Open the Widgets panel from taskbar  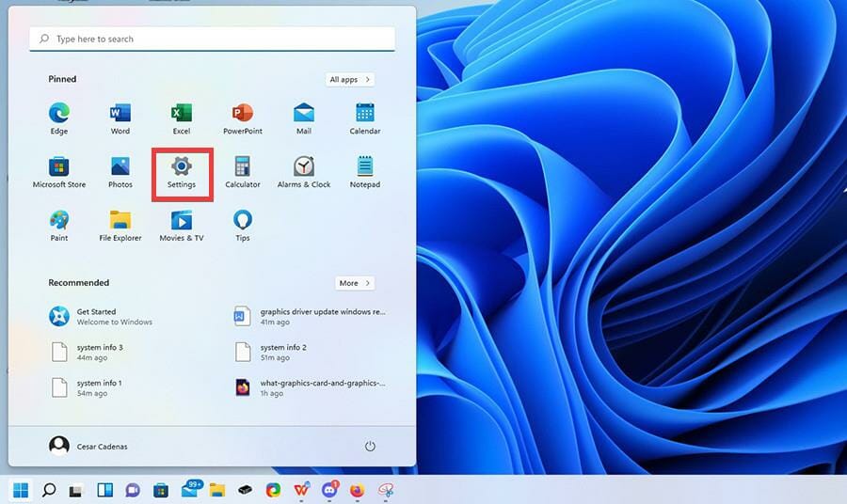coord(104,490)
